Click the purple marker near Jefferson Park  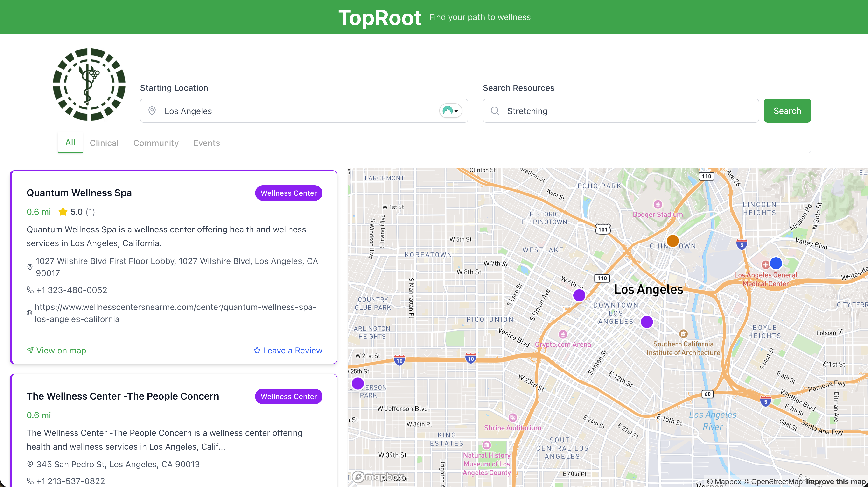357,383
